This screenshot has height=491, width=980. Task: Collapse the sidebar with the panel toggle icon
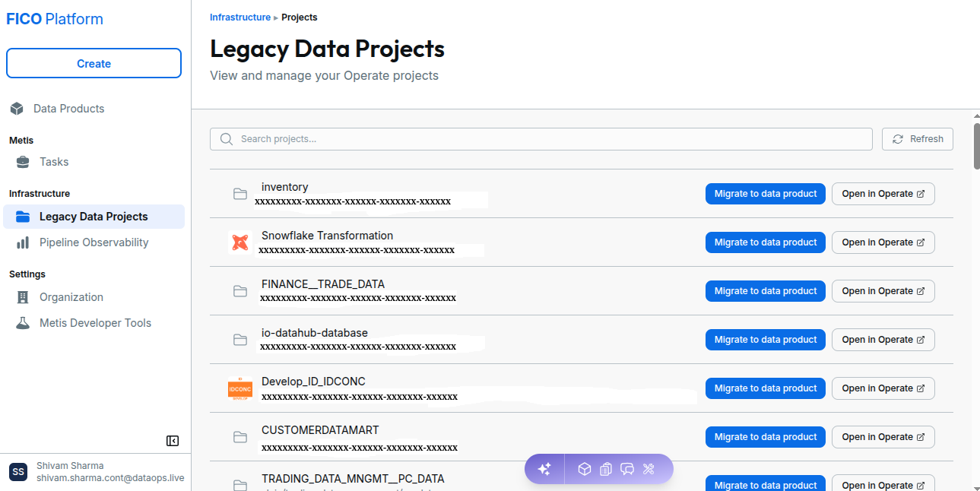pyautogui.click(x=173, y=441)
